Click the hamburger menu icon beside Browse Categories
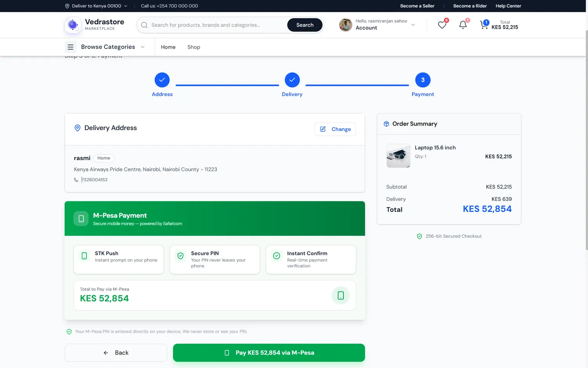The width and height of the screenshot is (588, 368). [71, 47]
